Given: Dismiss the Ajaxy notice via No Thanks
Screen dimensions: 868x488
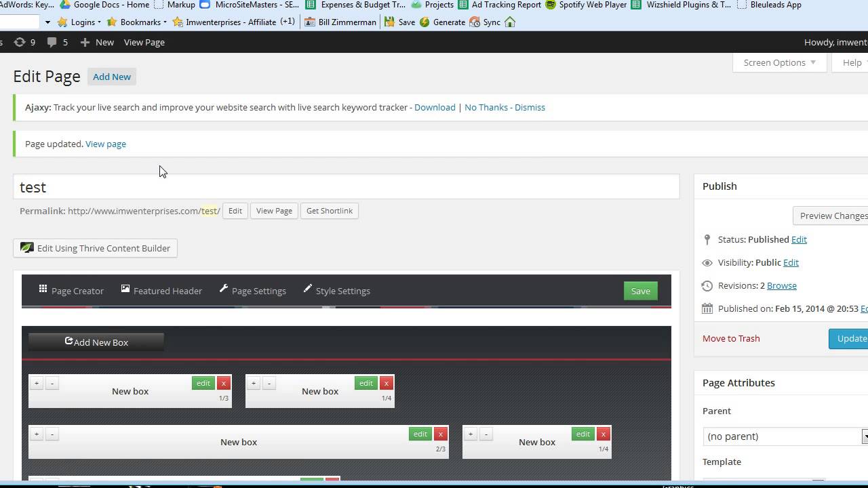Looking at the screenshot, I should click(505, 107).
